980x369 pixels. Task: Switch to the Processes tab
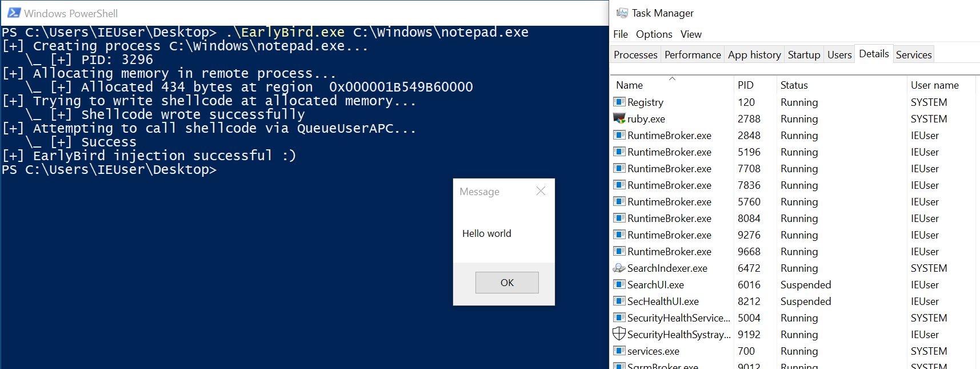click(x=635, y=55)
